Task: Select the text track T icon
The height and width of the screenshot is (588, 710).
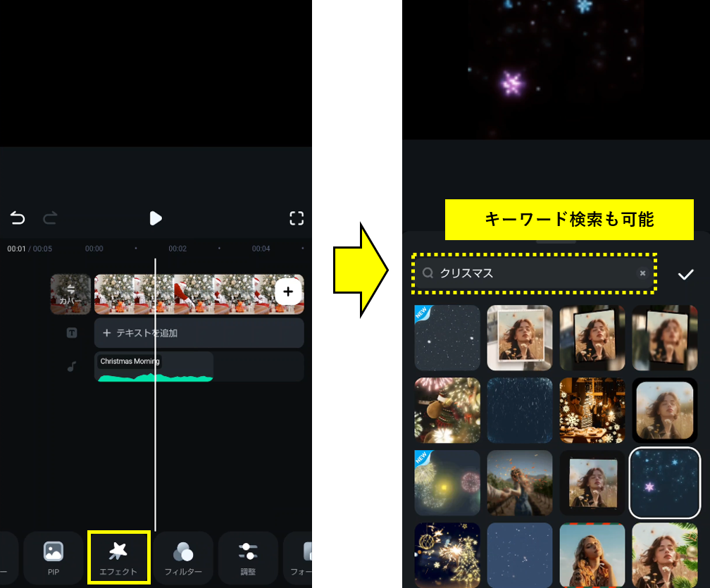Action: 71,332
